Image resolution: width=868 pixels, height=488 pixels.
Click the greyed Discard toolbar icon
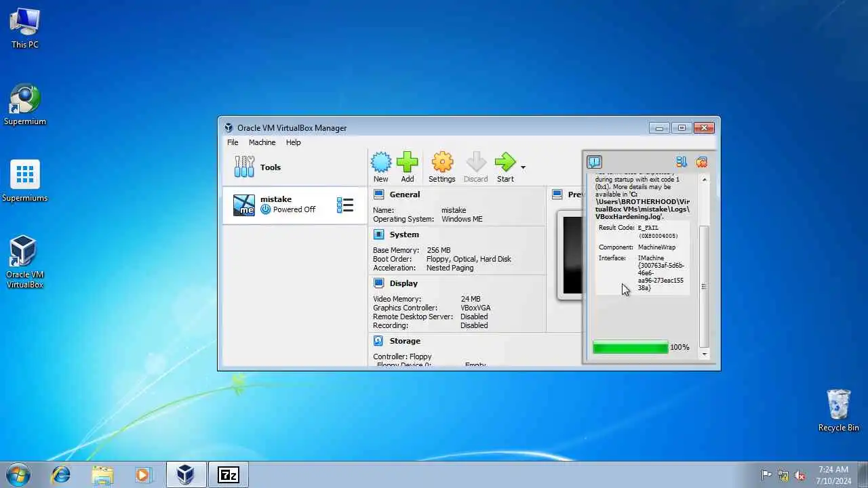pyautogui.click(x=476, y=167)
